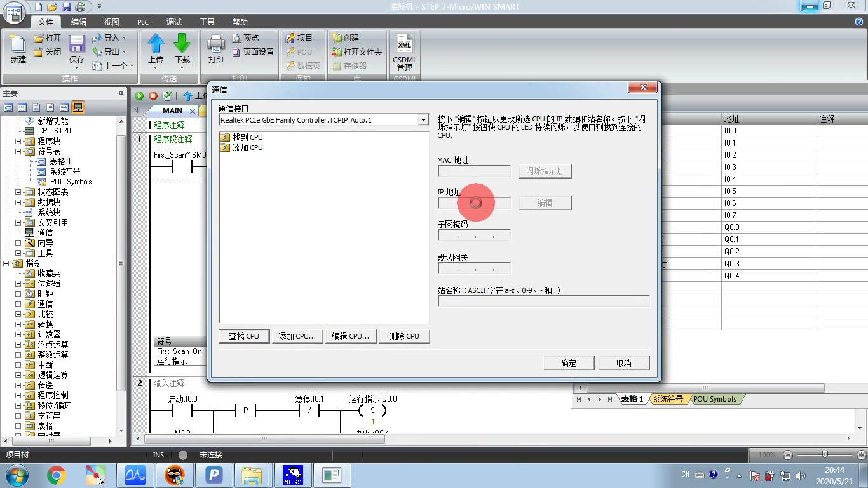
Task: Click quick-access save icon in title bar
Action: coord(66,7)
